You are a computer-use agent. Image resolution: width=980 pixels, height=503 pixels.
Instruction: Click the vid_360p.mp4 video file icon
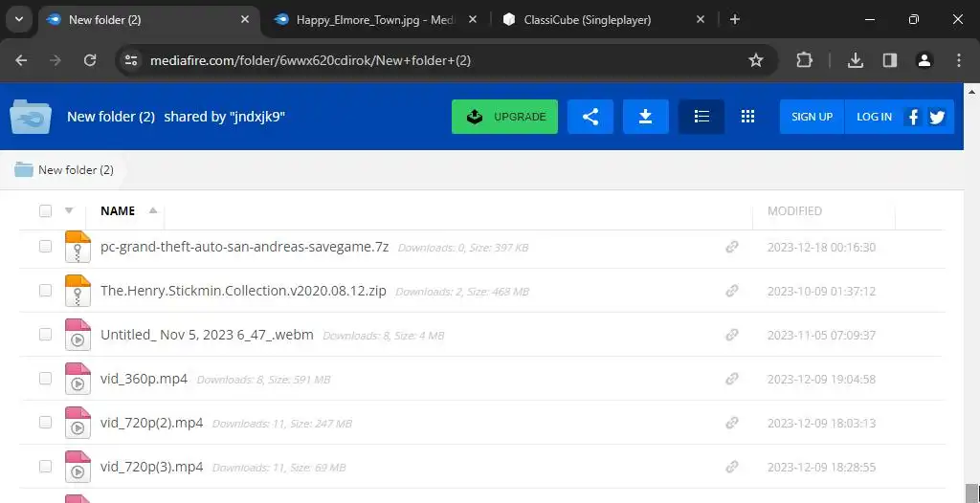point(78,379)
